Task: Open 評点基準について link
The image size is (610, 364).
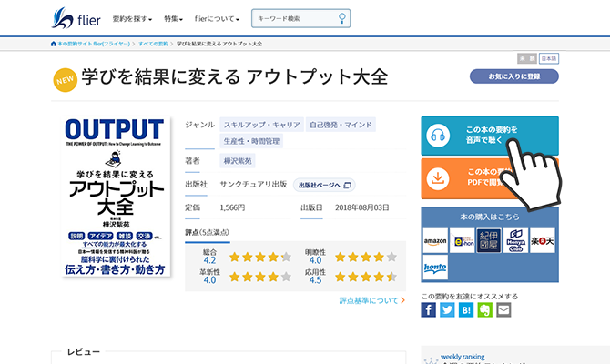Action: 371,300
